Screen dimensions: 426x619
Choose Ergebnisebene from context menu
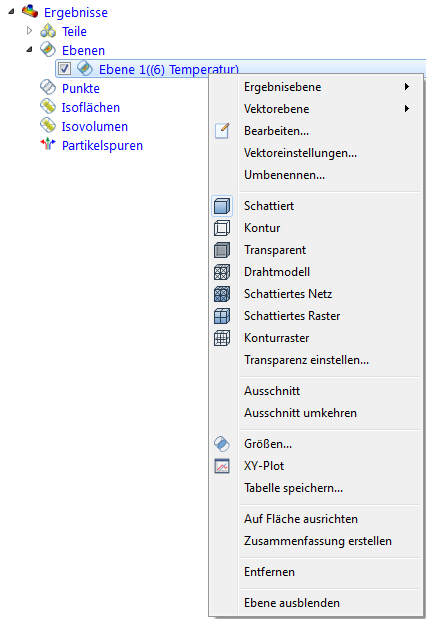click(x=316, y=87)
